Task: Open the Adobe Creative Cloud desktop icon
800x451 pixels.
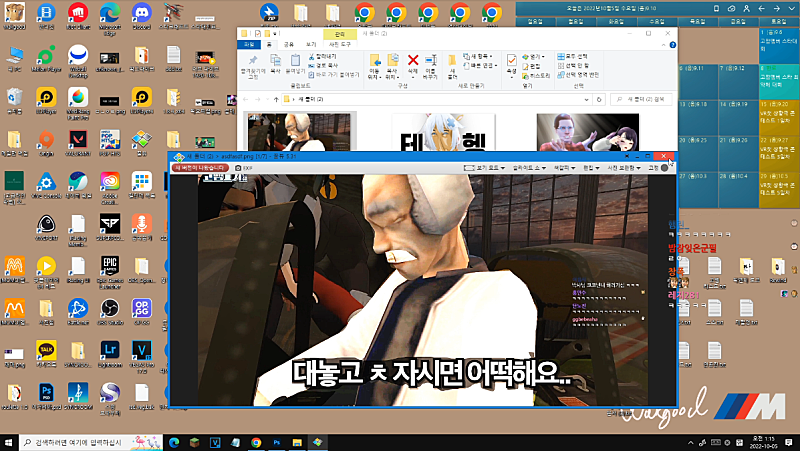Action: pos(110,188)
